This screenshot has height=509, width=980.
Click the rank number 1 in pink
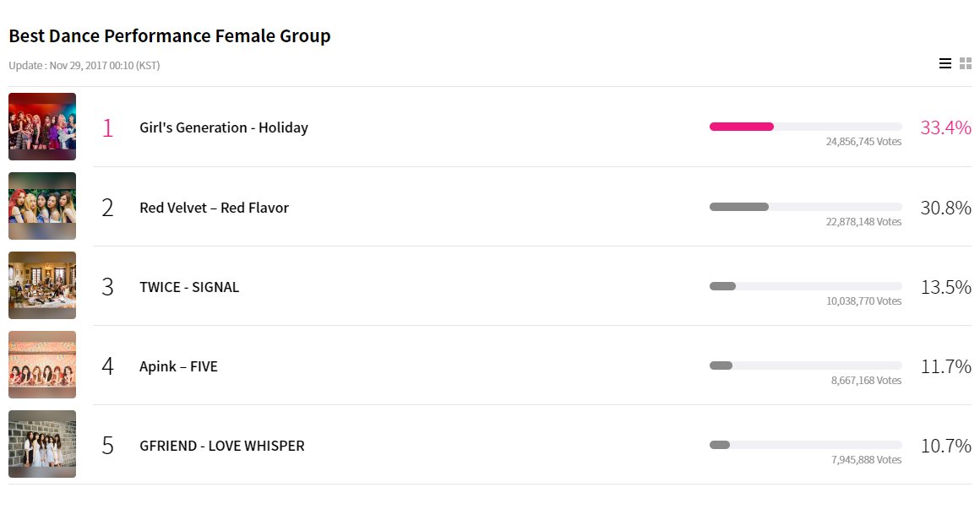(107, 128)
